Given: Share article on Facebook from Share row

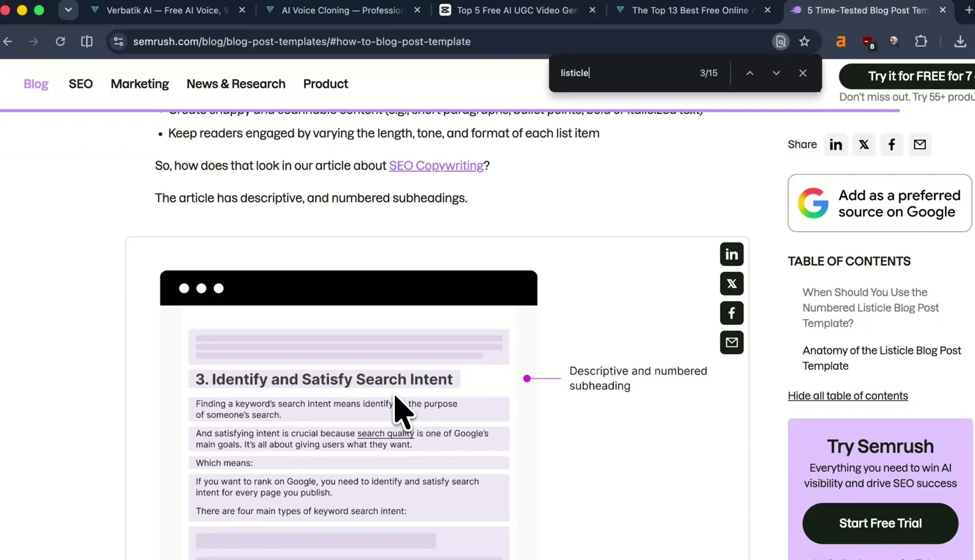Looking at the screenshot, I should tap(892, 144).
